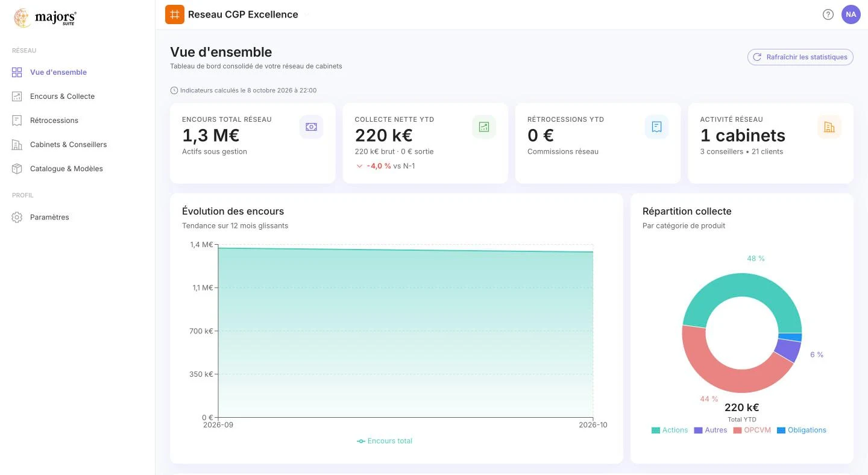This screenshot has width=868, height=475.
Task: Click the 44 % label on the donut chart
Action: click(x=709, y=399)
